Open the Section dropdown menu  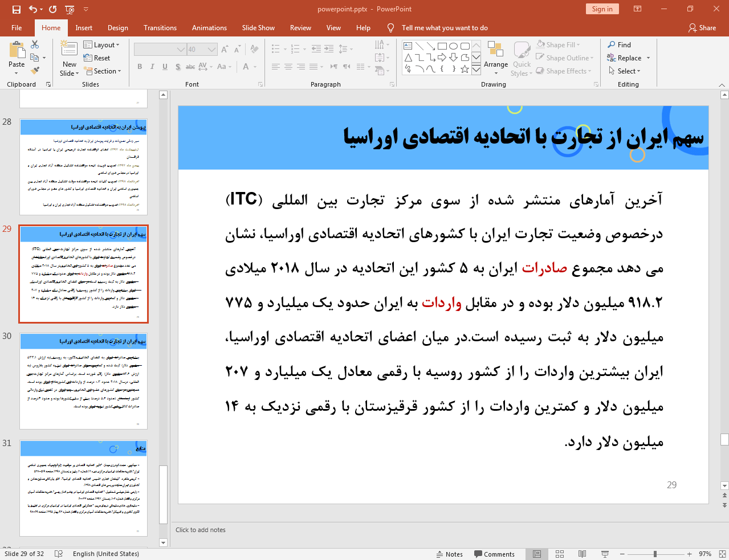point(103,71)
